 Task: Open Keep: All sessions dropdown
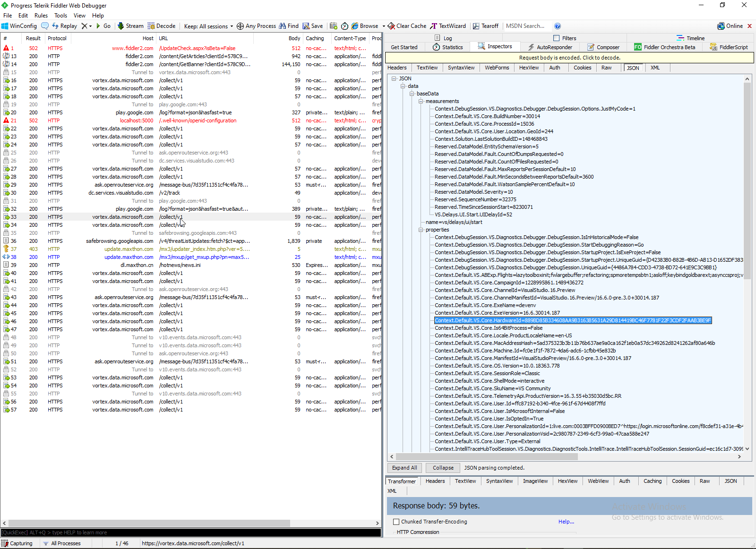click(x=208, y=26)
